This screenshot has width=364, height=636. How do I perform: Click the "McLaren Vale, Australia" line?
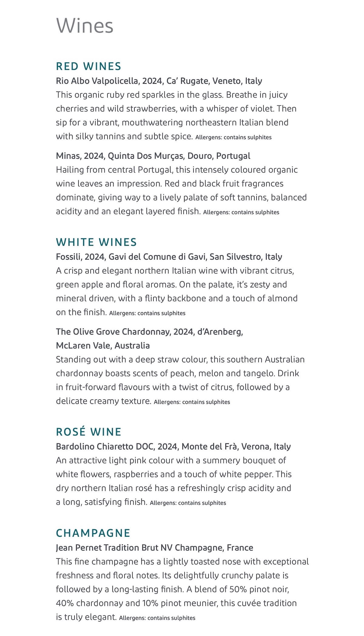pos(103,346)
